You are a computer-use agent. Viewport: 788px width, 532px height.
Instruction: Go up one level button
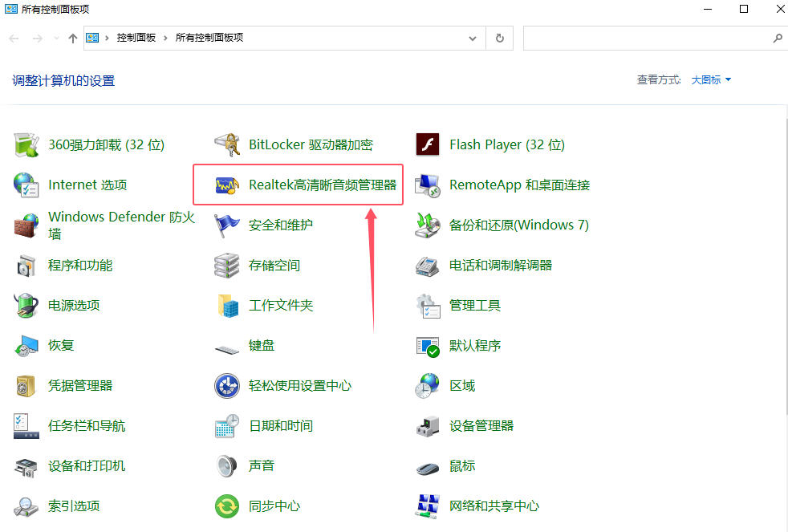(x=73, y=39)
